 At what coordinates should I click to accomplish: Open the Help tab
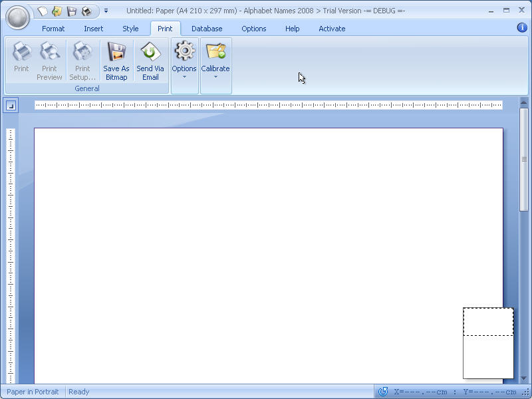click(292, 29)
